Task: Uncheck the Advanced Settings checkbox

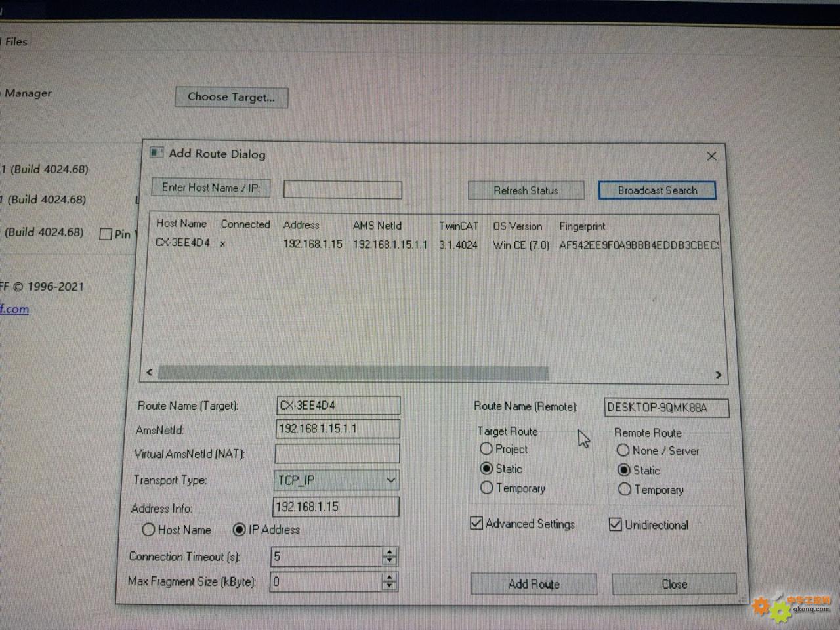Action: pos(476,524)
